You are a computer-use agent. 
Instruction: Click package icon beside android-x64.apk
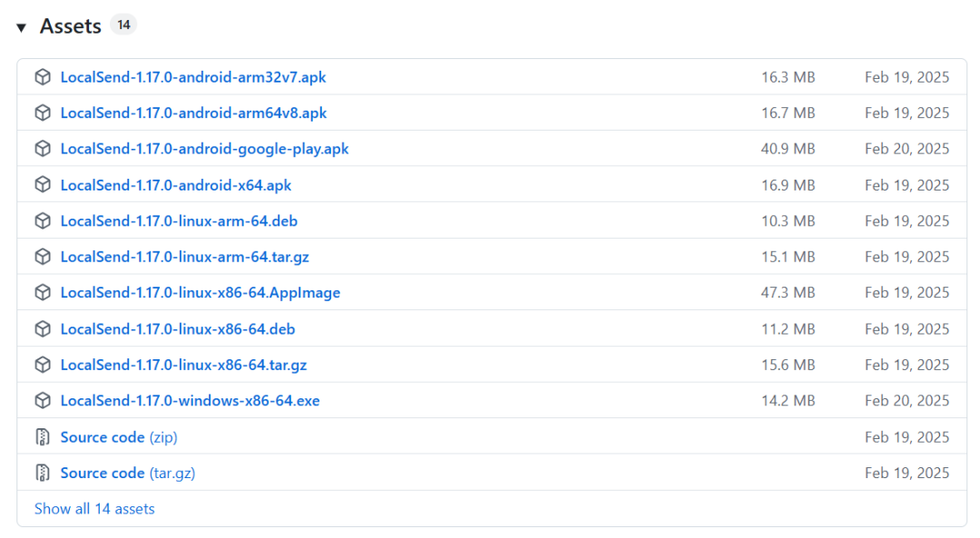43,185
